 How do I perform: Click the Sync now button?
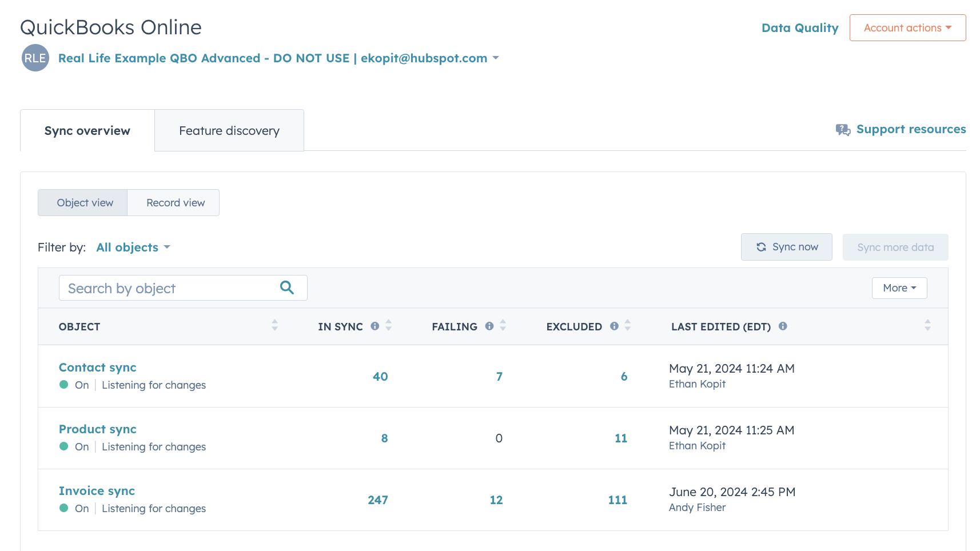(x=786, y=246)
